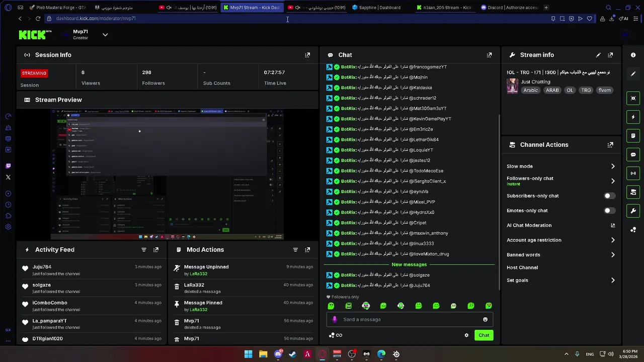
Task: Expand the Slow mode options
Action: tap(612, 166)
